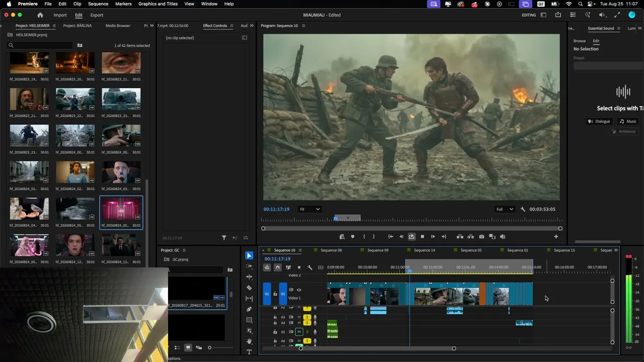Screen dimensions: 644x362
Task: Open the EDITING workspace label
Action: [529, 15]
